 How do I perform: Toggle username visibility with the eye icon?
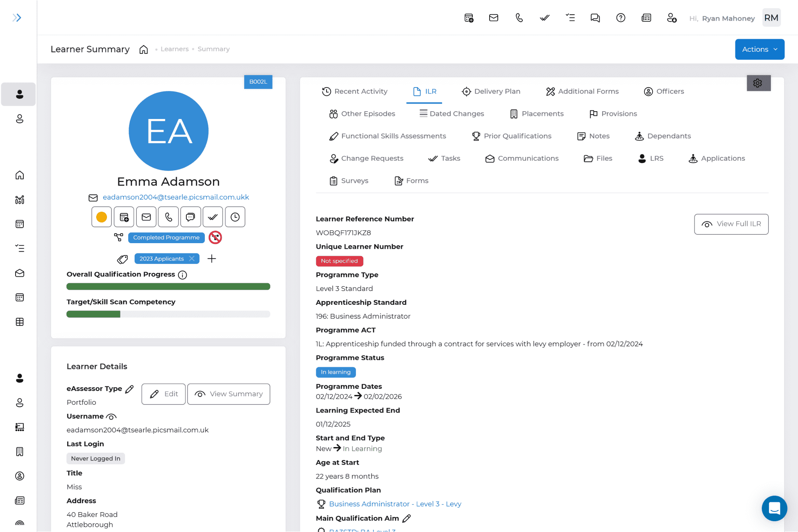112,416
